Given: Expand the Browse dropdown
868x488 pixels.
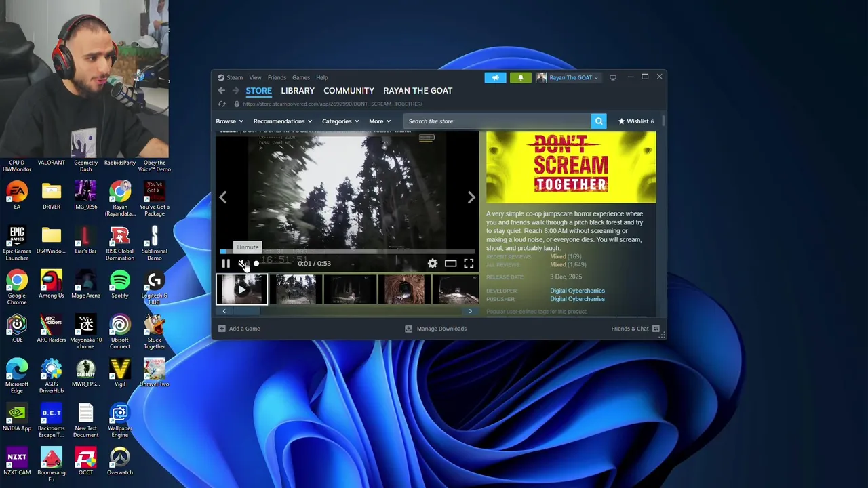Looking at the screenshot, I should [229, 121].
